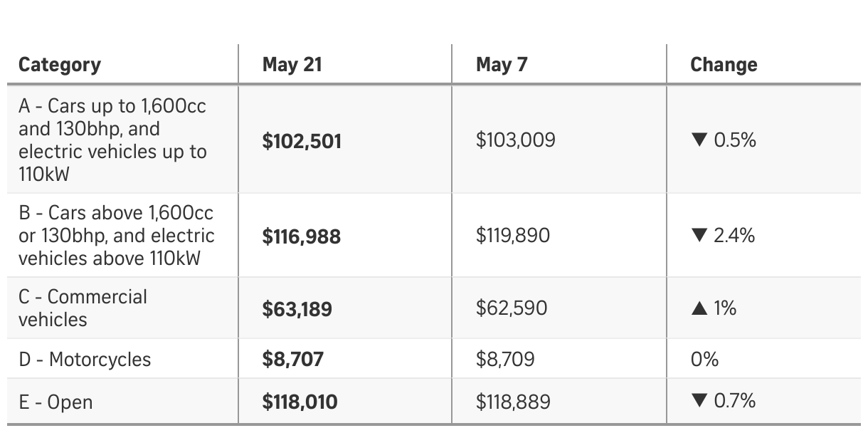This screenshot has width=868, height=433.
Task: Click the down arrow beside 0.5%
Action: pos(699,140)
